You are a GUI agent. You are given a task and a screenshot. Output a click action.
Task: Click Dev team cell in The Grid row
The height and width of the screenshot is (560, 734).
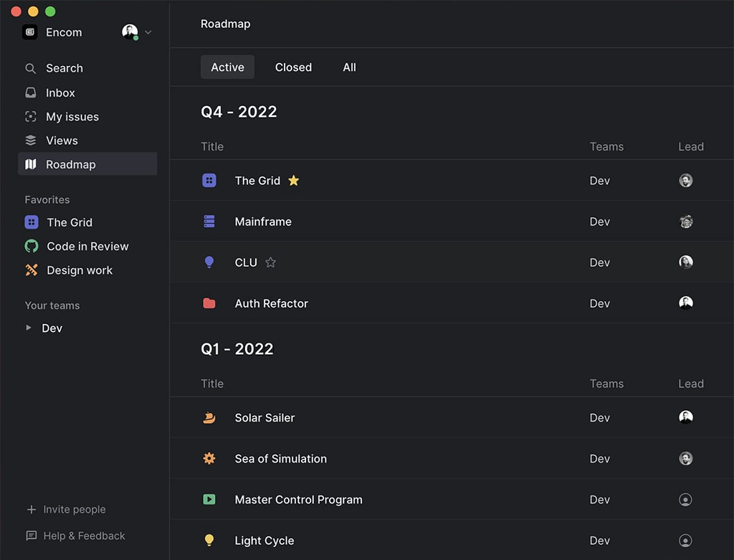[600, 181]
